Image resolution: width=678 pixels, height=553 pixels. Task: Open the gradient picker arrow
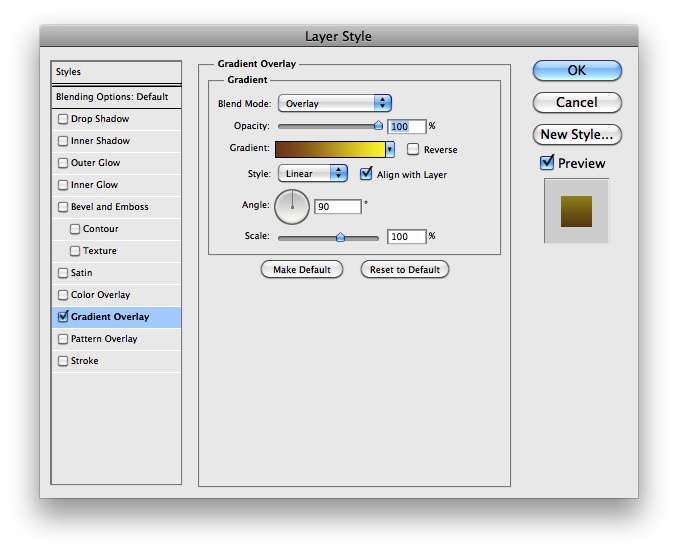pos(390,150)
